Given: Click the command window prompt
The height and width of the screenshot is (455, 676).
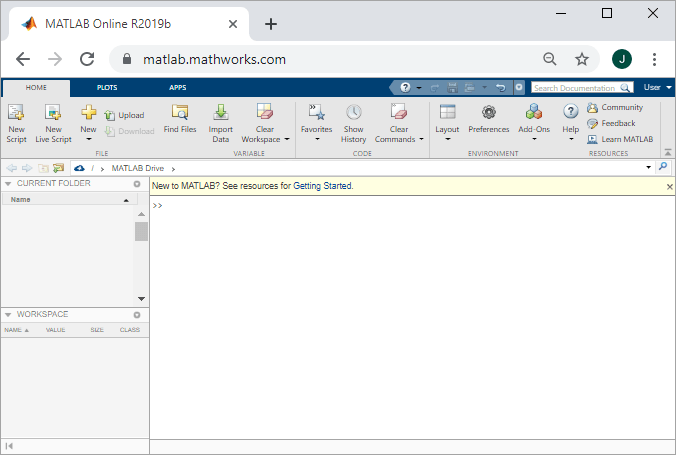Looking at the screenshot, I should 157,206.
